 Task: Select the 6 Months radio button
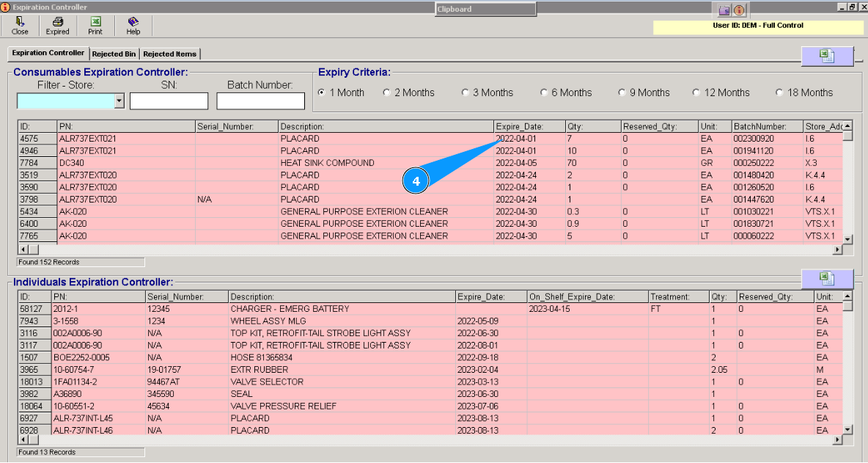coord(544,92)
